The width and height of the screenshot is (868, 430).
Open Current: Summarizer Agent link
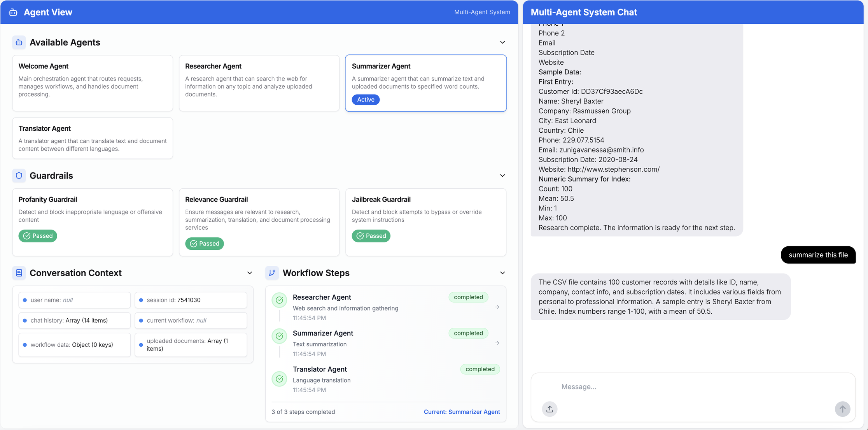pyautogui.click(x=462, y=412)
